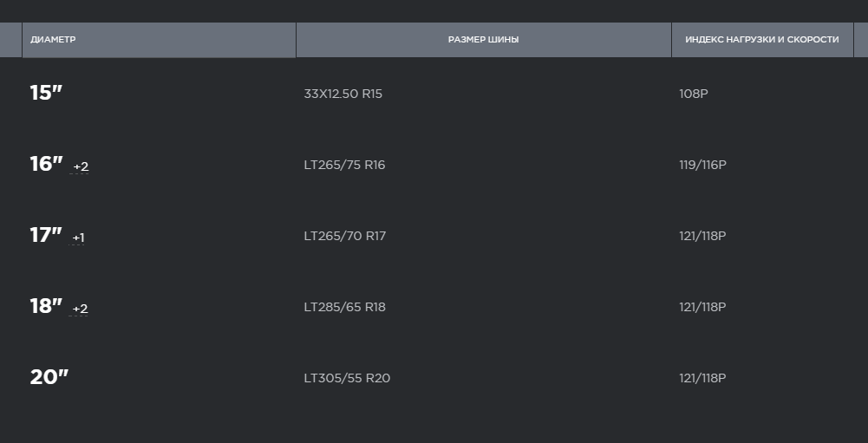Select the 15″ diameter row
Image resolution: width=868 pixels, height=443 pixels.
[46, 94]
